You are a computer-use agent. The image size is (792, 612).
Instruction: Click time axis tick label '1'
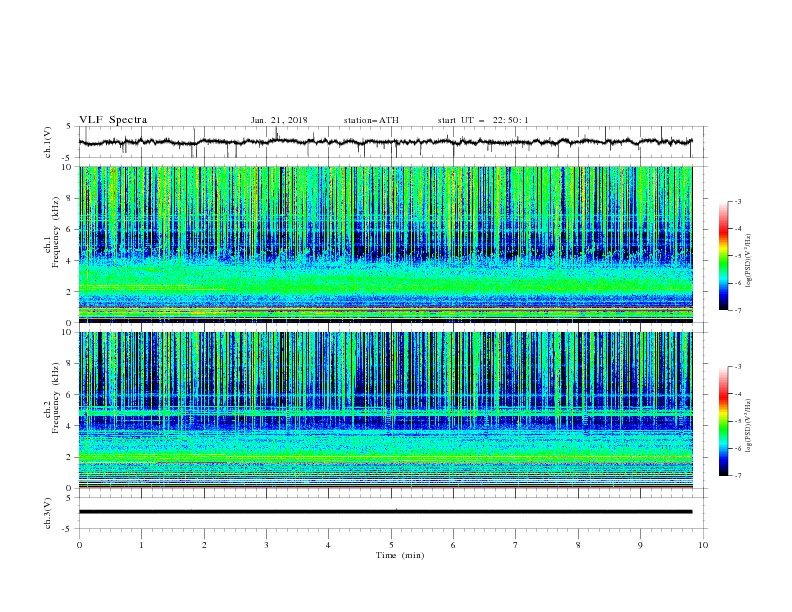tap(141, 545)
